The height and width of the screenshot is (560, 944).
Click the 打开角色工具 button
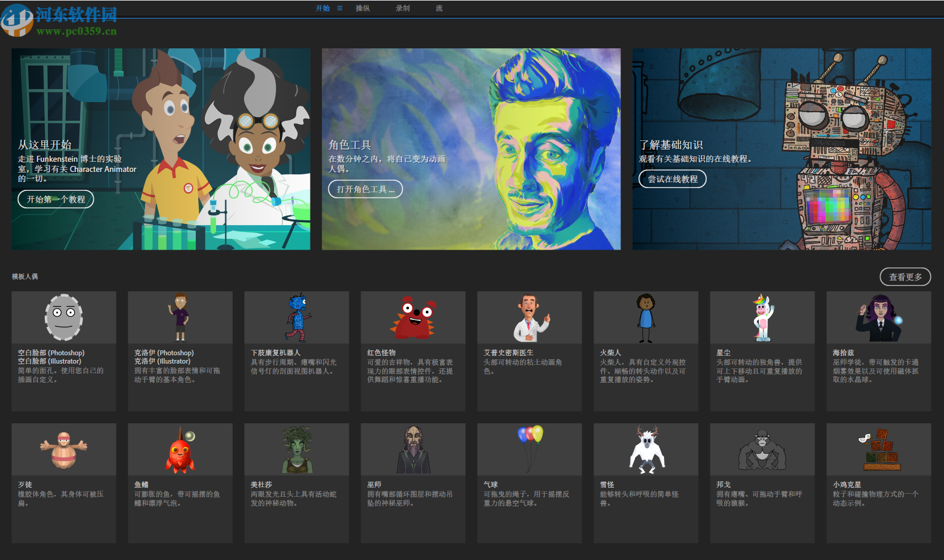pos(365,189)
